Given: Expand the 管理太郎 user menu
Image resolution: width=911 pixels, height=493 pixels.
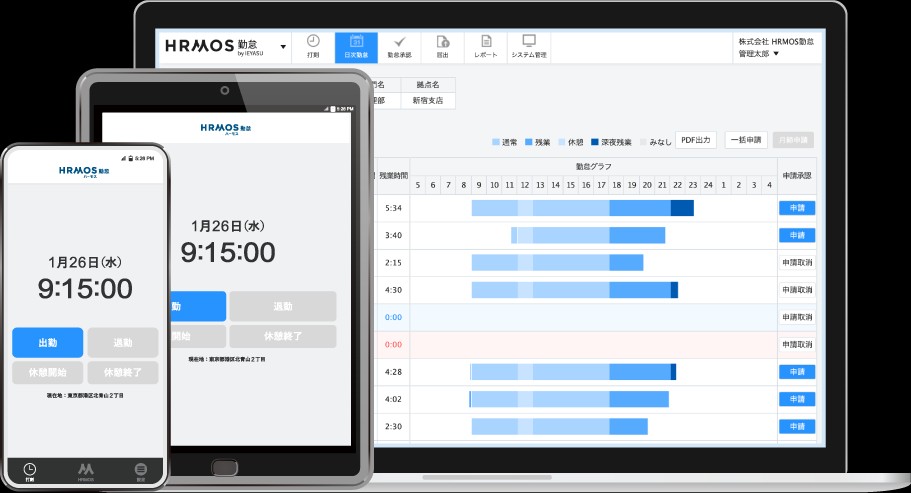Looking at the screenshot, I should [775, 54].
